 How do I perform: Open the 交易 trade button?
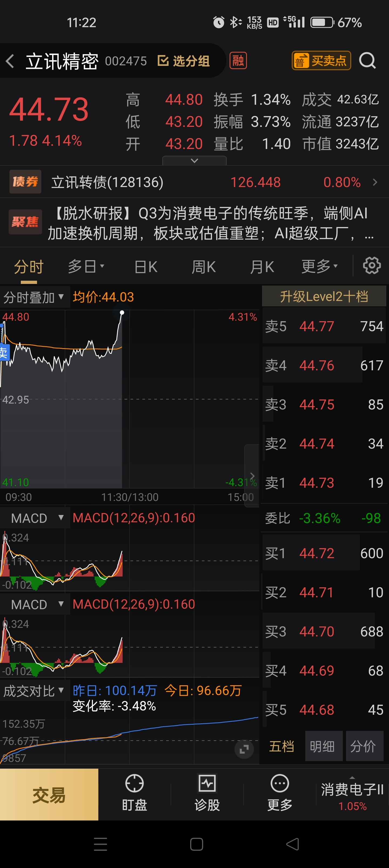(49, 795)
